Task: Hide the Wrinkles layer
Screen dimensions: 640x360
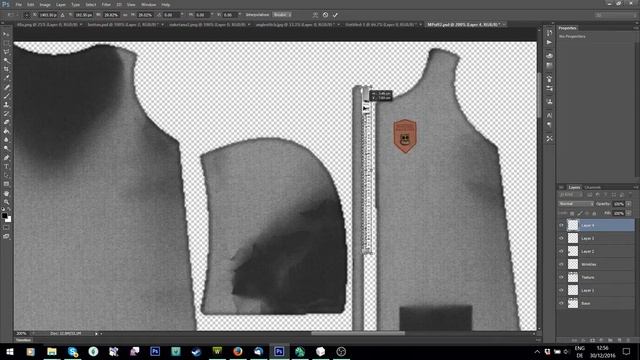Action: tap(561, 264)
